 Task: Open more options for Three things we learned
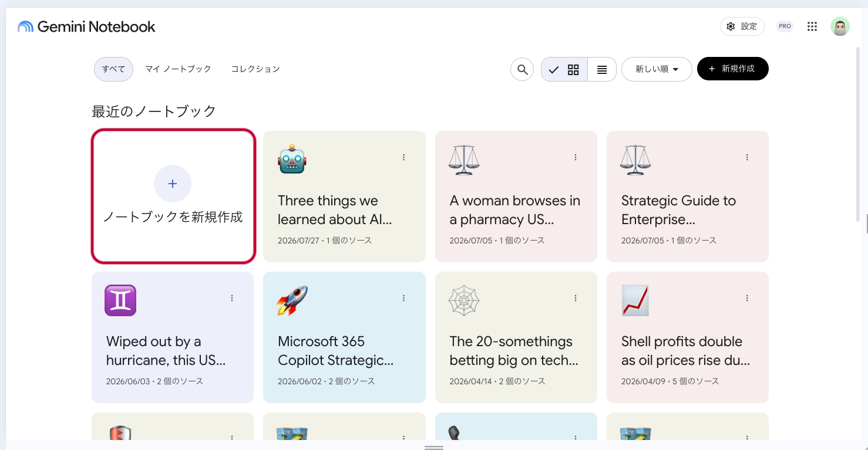(404, 157)
